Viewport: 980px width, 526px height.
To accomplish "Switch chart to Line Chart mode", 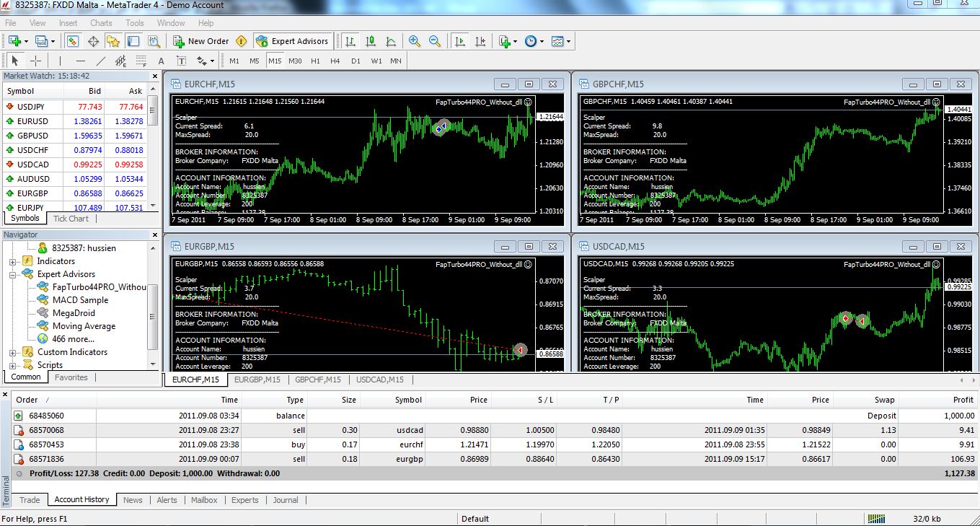I will [391, 41].
